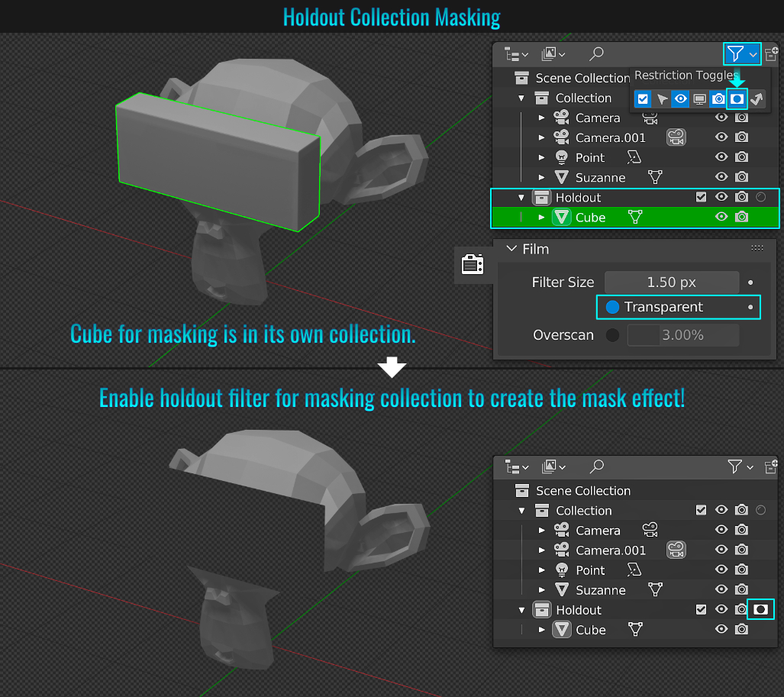Viewport: 784px width, 697px height.
Task: Enable the Overscan checkbox
Action: click(612, 335)
